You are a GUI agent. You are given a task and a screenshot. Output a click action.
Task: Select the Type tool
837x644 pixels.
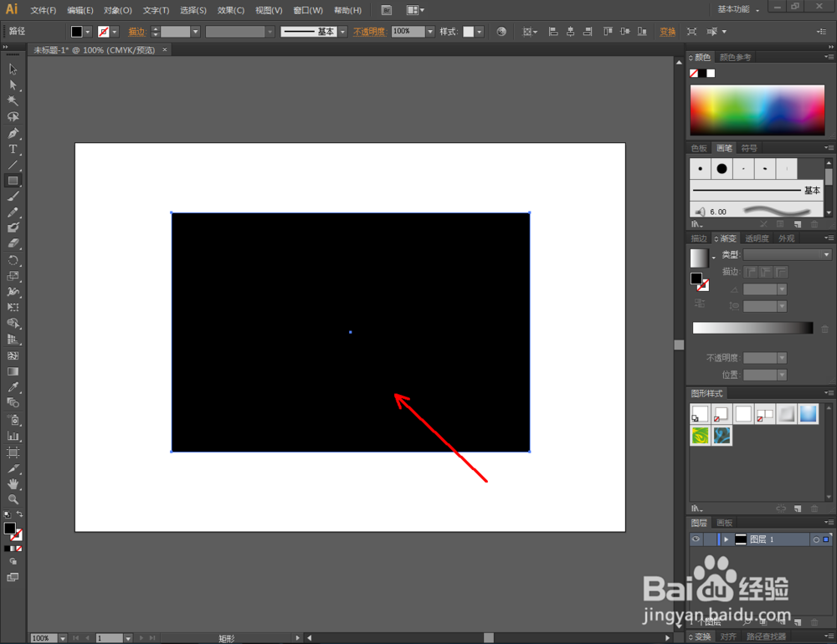pyautogui.click(x=13, y=150)
